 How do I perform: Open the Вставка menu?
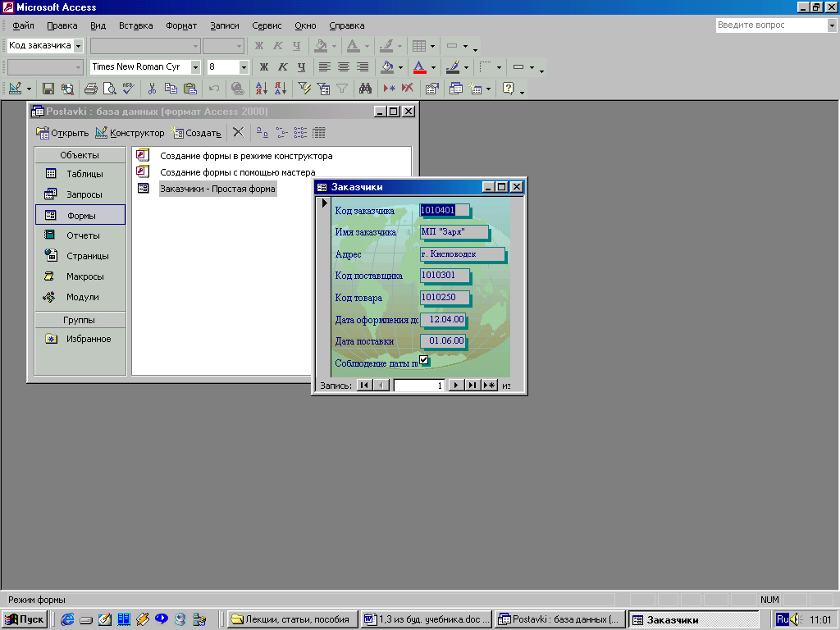point(135,25)
